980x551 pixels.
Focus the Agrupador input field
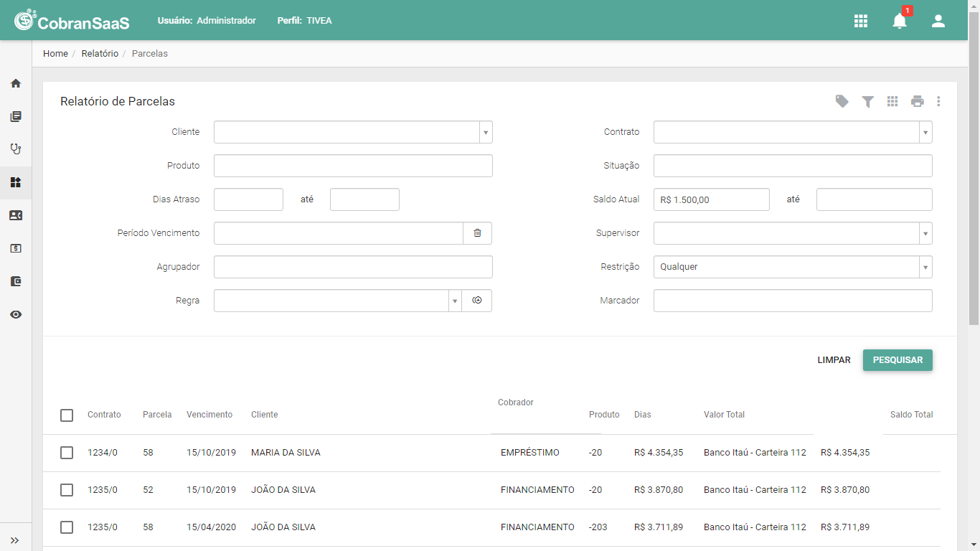click(353, 267)
